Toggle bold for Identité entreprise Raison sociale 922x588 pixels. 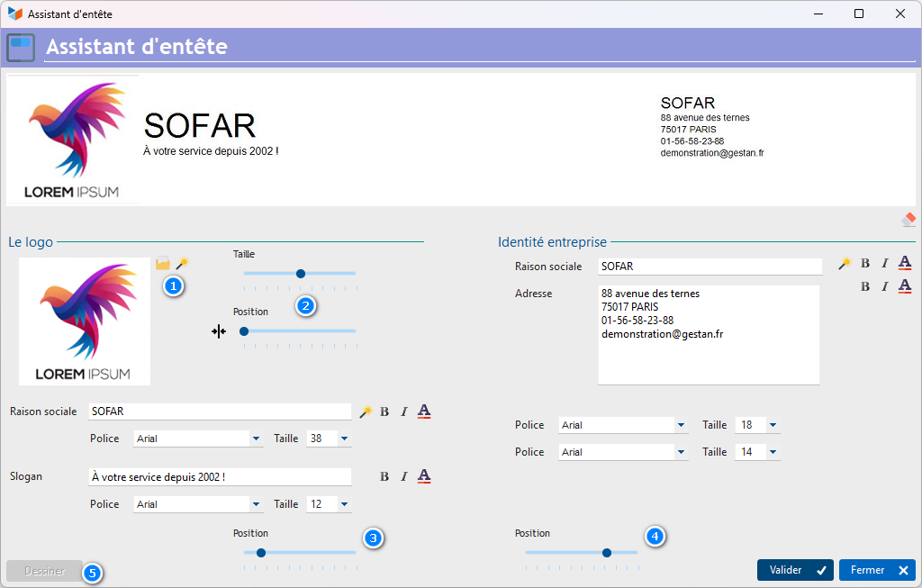pos(865,263)
